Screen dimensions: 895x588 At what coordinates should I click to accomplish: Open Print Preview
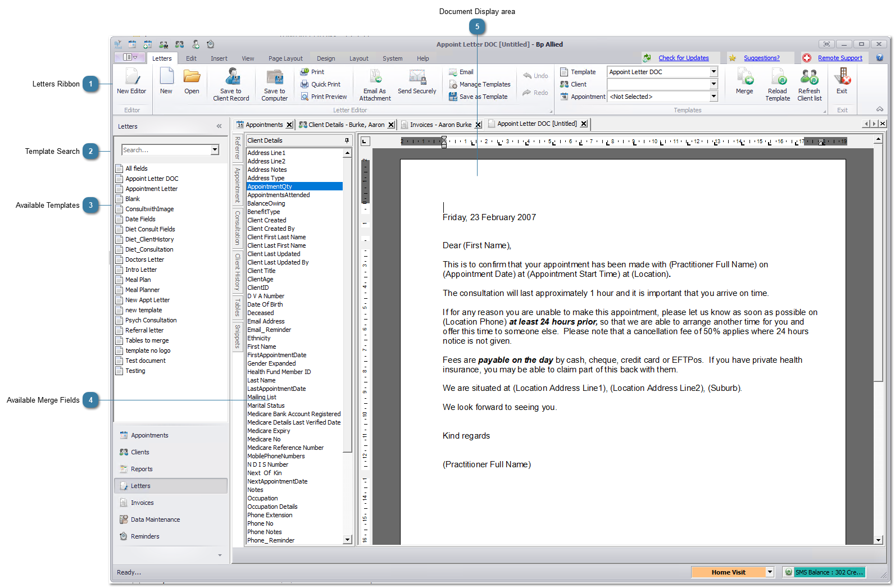click(324, 97)
